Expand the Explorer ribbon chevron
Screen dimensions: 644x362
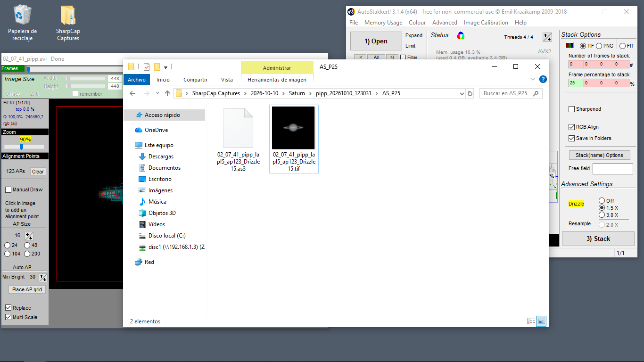click(x=533, y=80)
